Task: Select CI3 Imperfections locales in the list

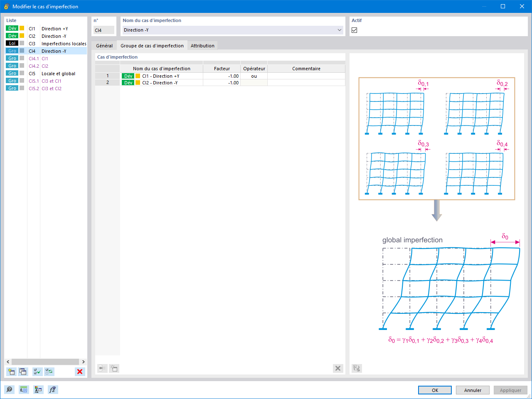Action: [x=46, y=44]
